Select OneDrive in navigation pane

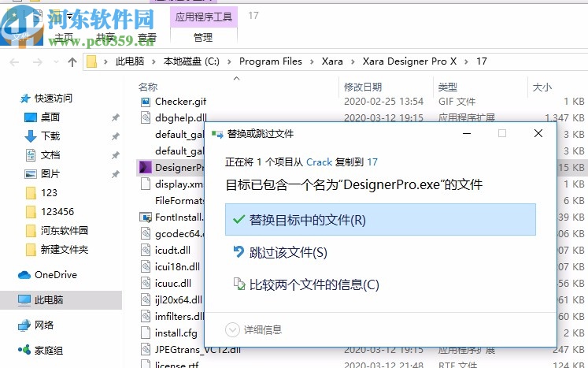[x=56, y=275]
